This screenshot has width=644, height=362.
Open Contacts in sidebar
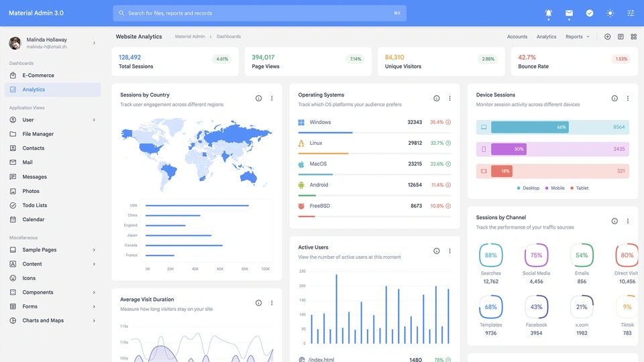coord(52,148)
